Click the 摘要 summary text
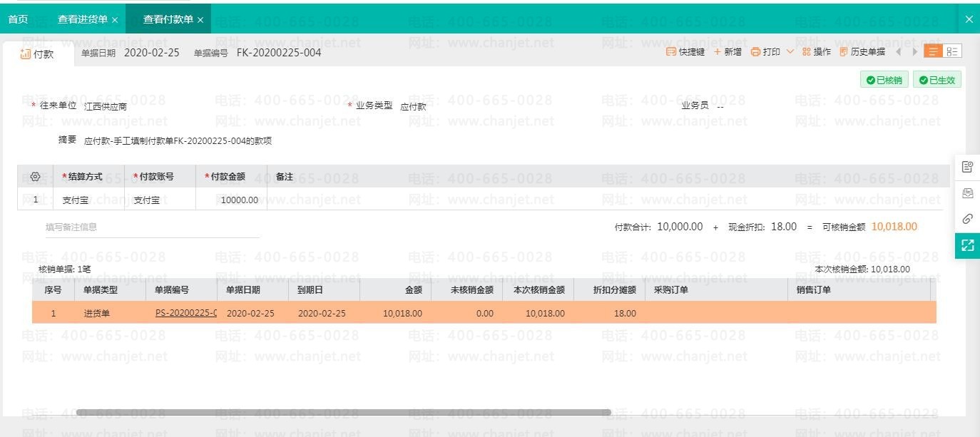 point(178,141)
